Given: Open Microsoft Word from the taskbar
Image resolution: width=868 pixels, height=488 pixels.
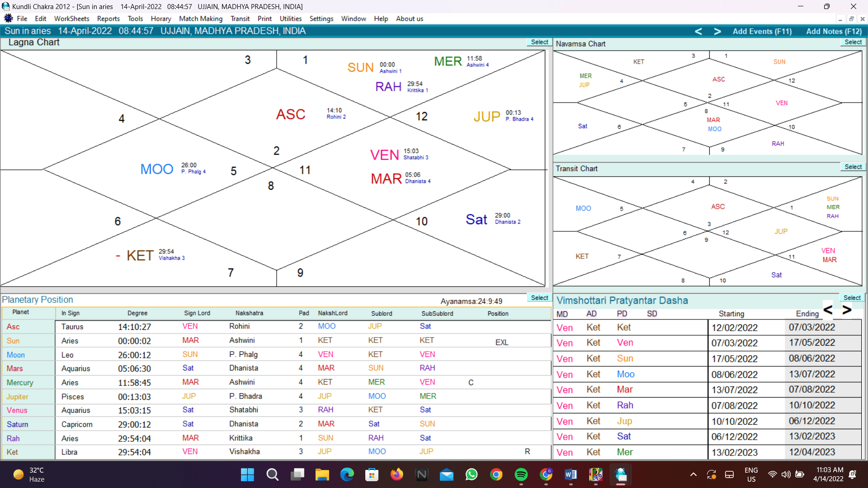Looking at the screenshot, I should pyautogui.click(x=571, y=474).
